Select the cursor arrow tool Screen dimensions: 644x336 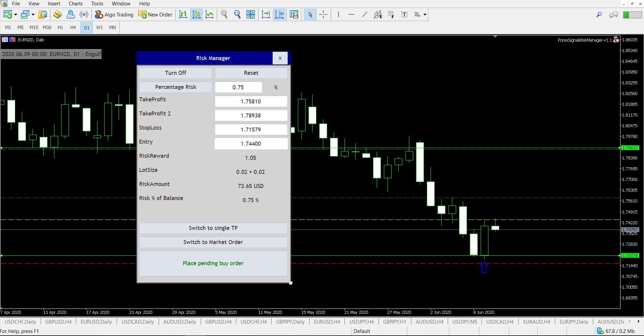point(310,14)
